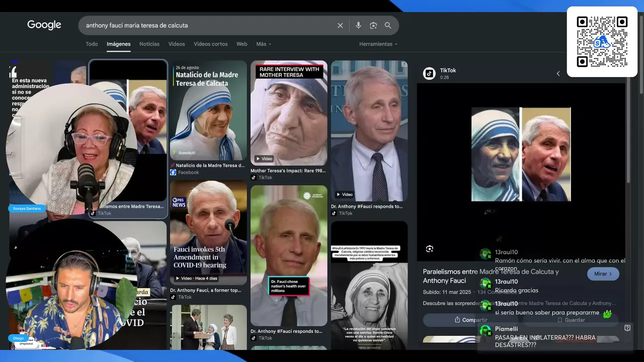Screen dimensions: 644x362
Task: Open the Mother Teresa's Impact caption link
Action: pos(288,171)
